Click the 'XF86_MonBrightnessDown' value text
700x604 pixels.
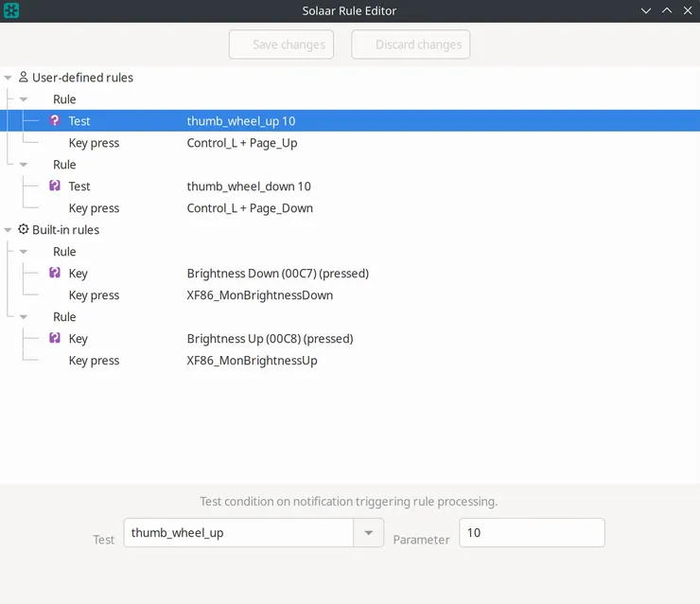coord(260,295)
